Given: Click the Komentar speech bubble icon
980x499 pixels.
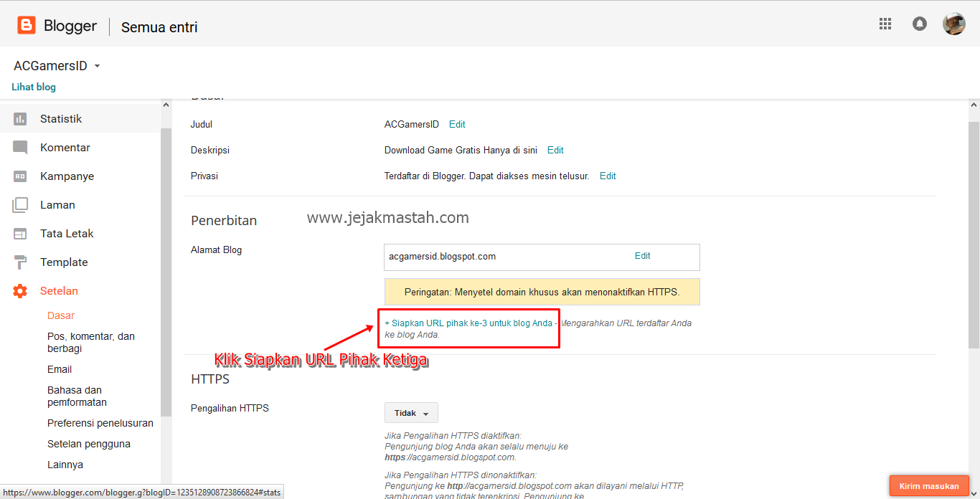Looking at the screenshot, I should 20,148.
